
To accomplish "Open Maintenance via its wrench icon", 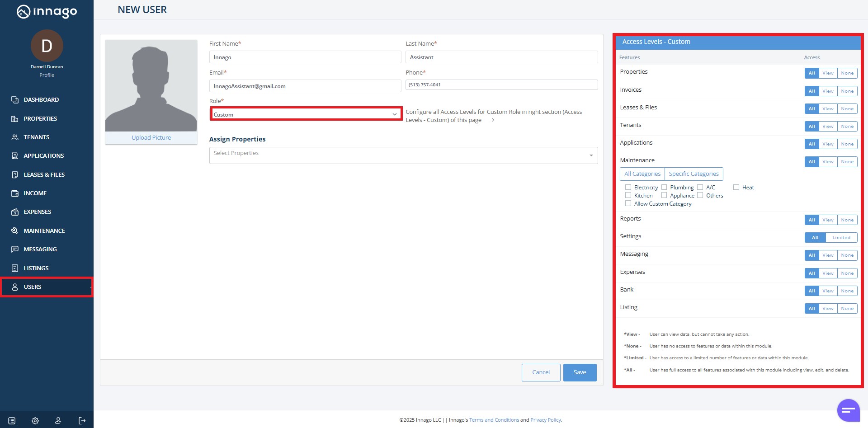I will [15, 230].
